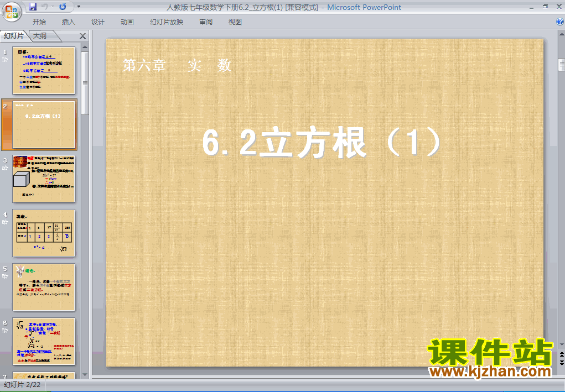Select slide 1 thumbnail

(44, 71)
